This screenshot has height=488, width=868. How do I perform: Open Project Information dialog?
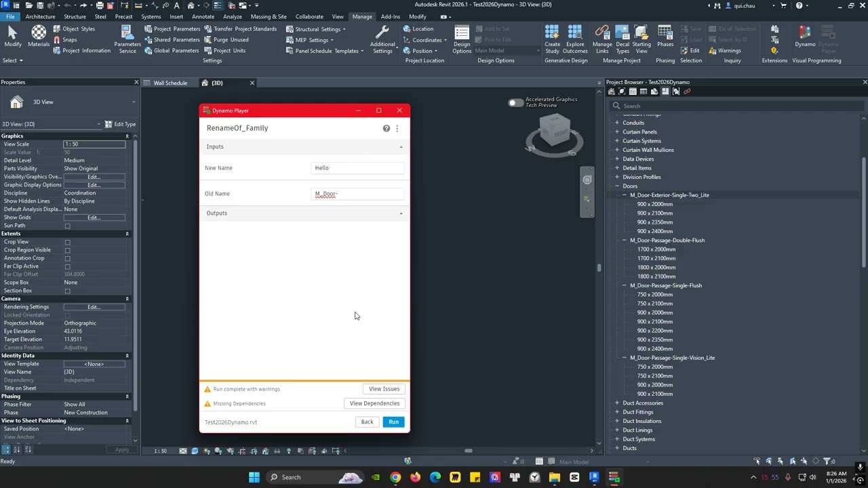coord(81,51)
